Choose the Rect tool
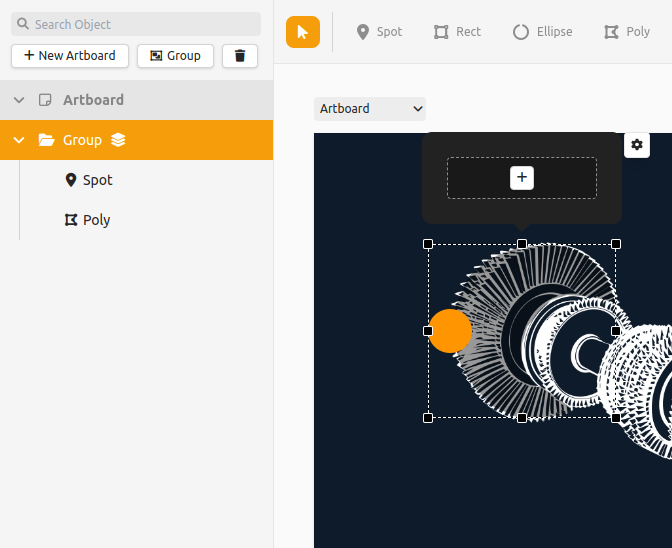 pos(457,32)
